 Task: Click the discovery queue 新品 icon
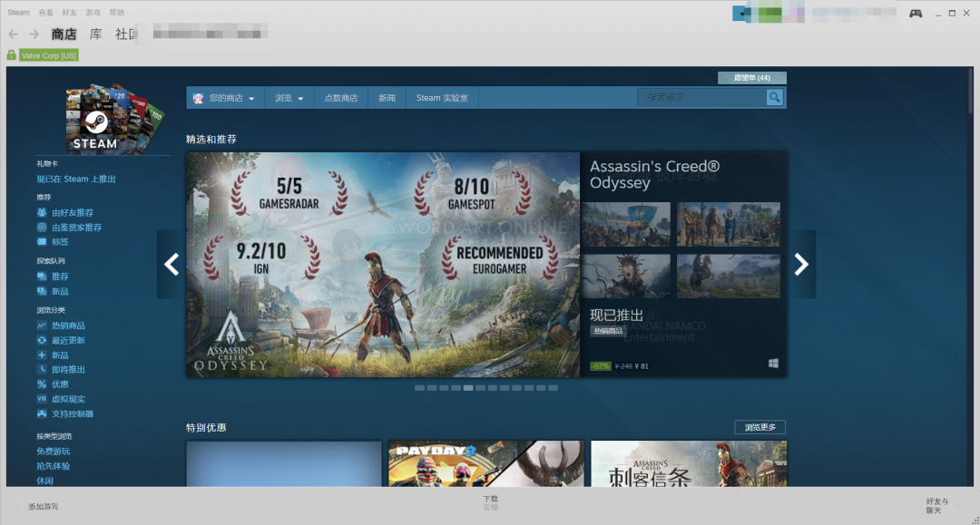coord(42,291)
